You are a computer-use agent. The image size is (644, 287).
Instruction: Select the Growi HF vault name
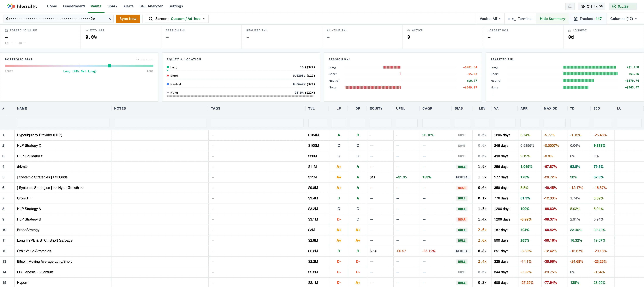(24, 198)
